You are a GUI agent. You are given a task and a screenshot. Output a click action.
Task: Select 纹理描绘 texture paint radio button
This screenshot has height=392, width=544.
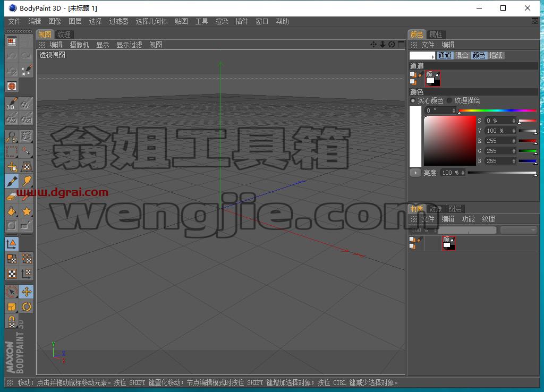point(449,100)
